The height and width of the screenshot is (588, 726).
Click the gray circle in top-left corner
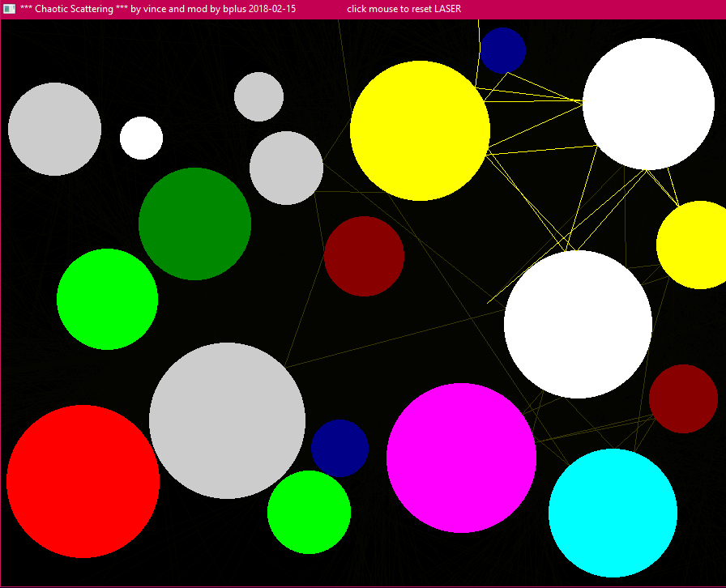click(54, 129)
